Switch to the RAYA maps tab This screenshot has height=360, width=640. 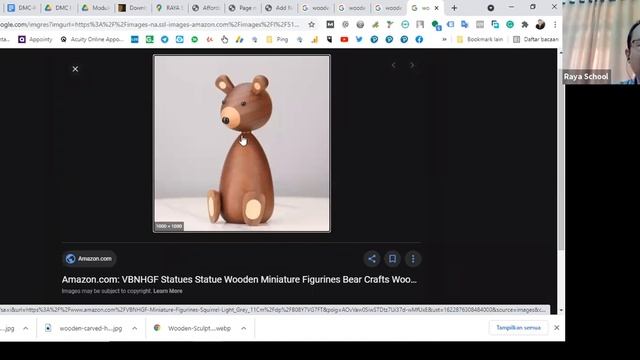pos(168,8)
